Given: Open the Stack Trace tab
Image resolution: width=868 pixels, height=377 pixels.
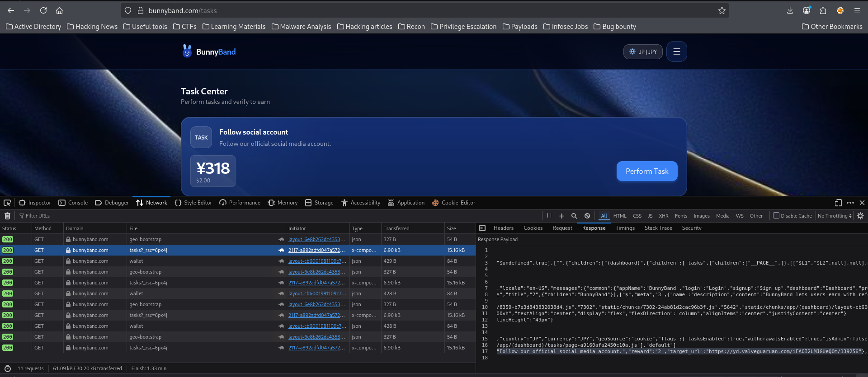Looking at the screenshot, I should coord(658,228).
